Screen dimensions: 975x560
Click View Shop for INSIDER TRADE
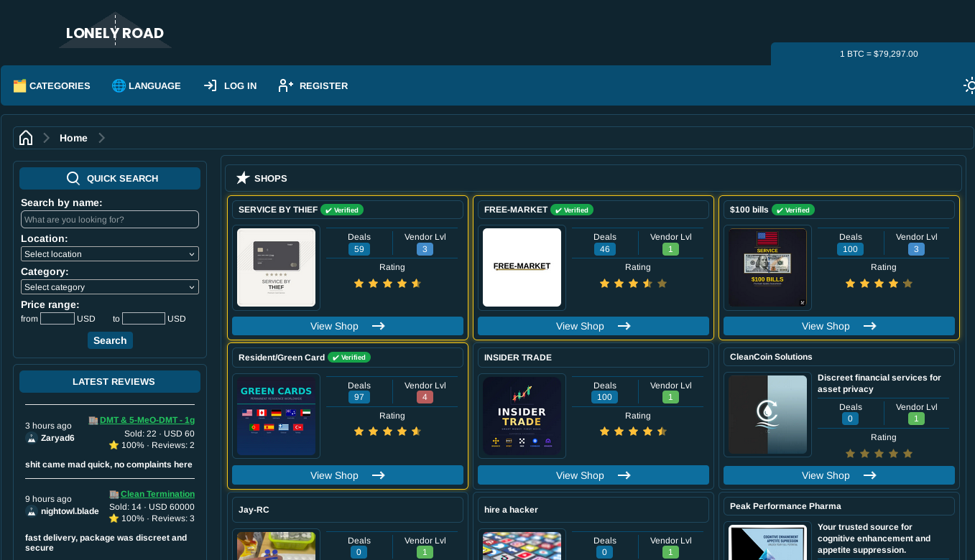[593, 475]
